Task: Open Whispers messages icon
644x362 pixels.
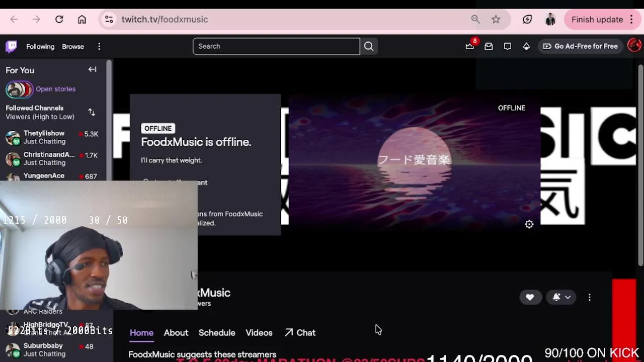Action: tap(489, 46)
